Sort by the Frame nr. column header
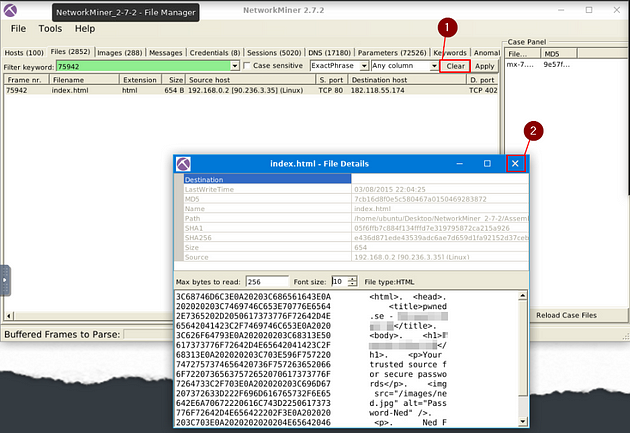630x433 pixels. point(27,80)
